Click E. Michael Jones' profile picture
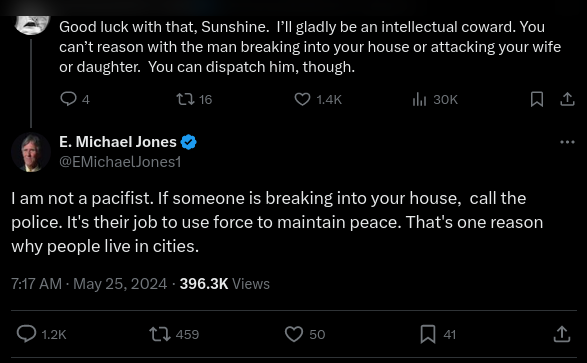Image resolution: width=587 pixels, height=363 pixels. [x=31, y=152]
